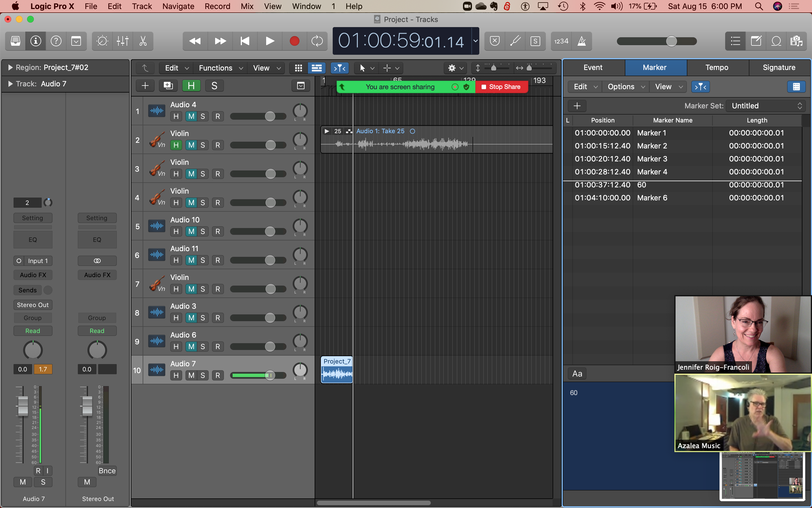The width and height of the screenshot is (812, 508).
Task: Toggle the 1234 Count-in button
Action: coord(561,41)
